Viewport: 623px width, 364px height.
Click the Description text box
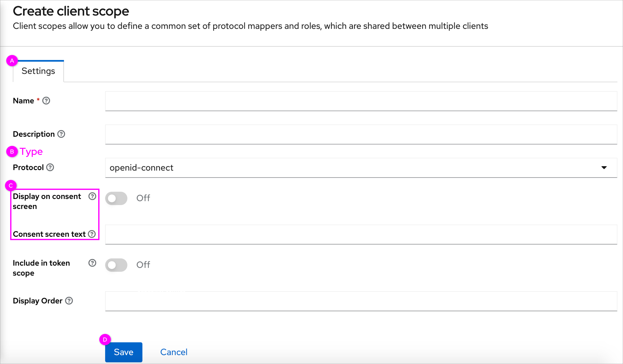coord(361,134)
